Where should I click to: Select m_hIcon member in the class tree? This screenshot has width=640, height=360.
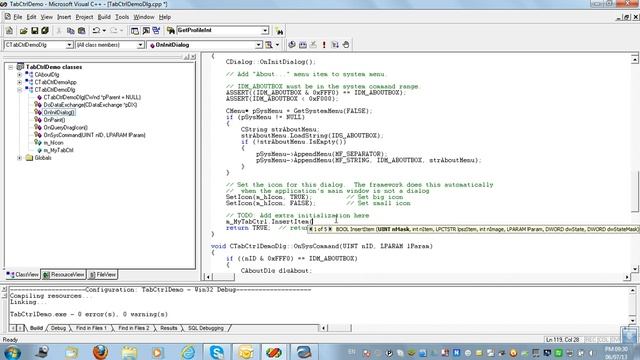pyautogui.click(x=53, y=143)
